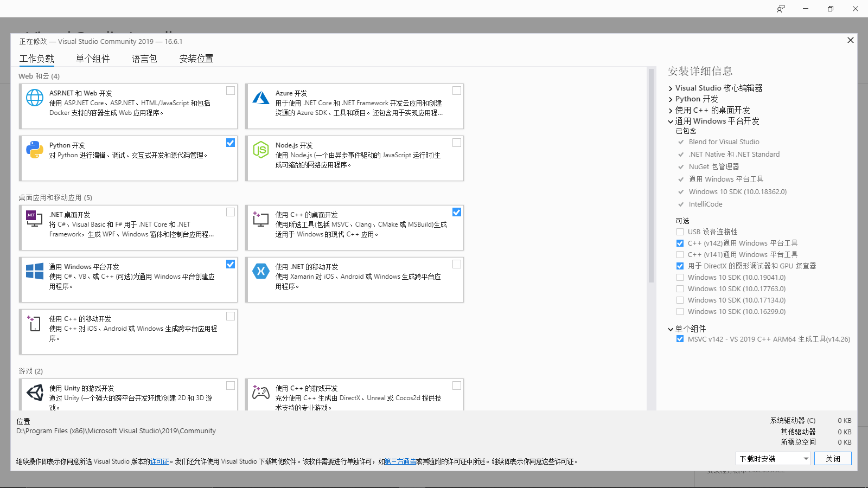Check Windows 10 SDK (10.0.17763.0)
The height and width of the screenshot is (488, 868).
(680, 289)
